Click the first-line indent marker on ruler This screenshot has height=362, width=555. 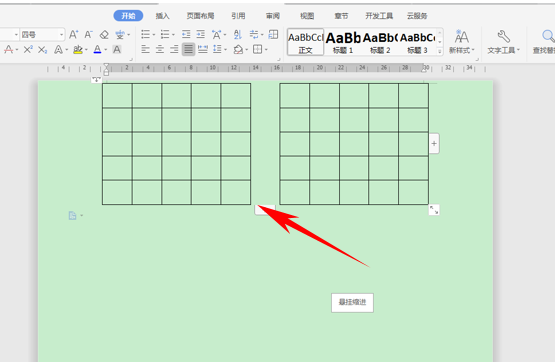pyautogui.click(x=106, y=66)
